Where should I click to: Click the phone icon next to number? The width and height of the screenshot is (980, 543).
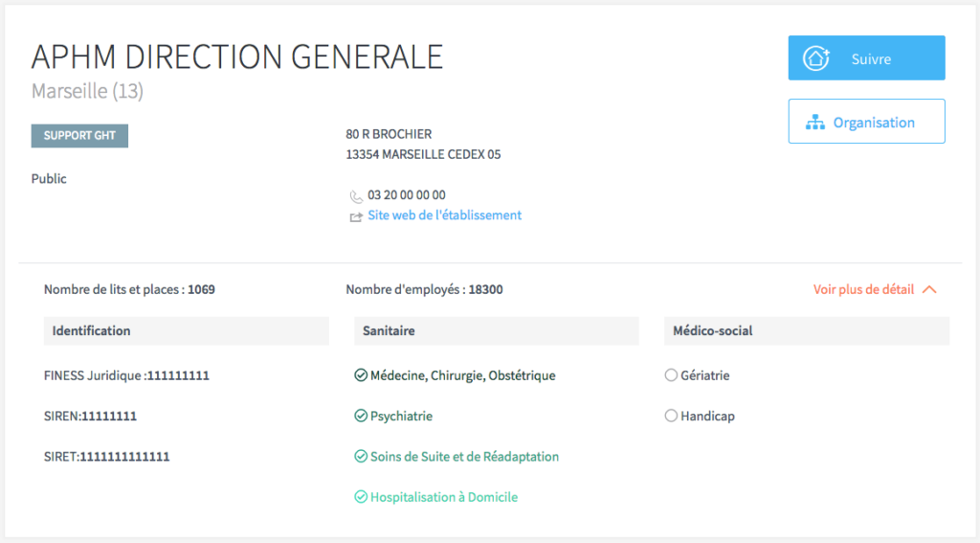356,196
